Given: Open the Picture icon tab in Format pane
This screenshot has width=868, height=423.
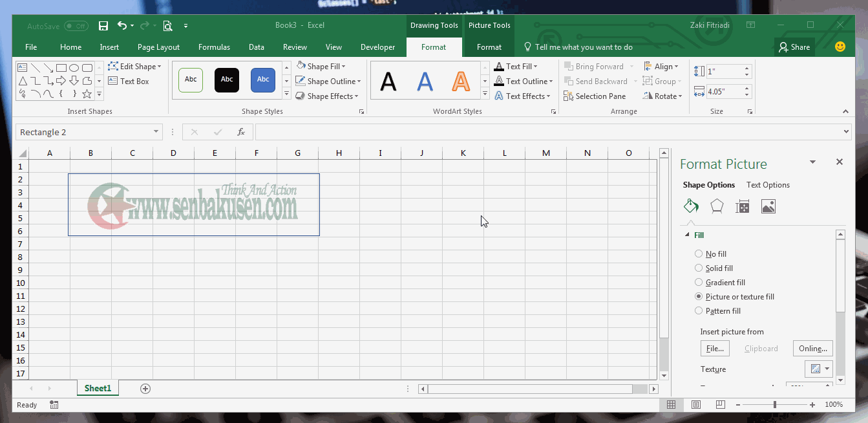Looking at the screenshot, I should [x=768, y=206].
